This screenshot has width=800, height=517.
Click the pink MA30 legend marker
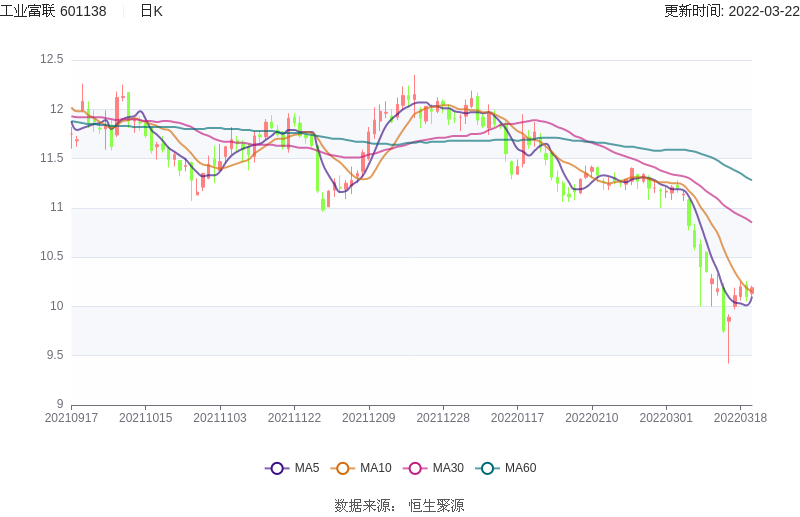pos(415,468)
